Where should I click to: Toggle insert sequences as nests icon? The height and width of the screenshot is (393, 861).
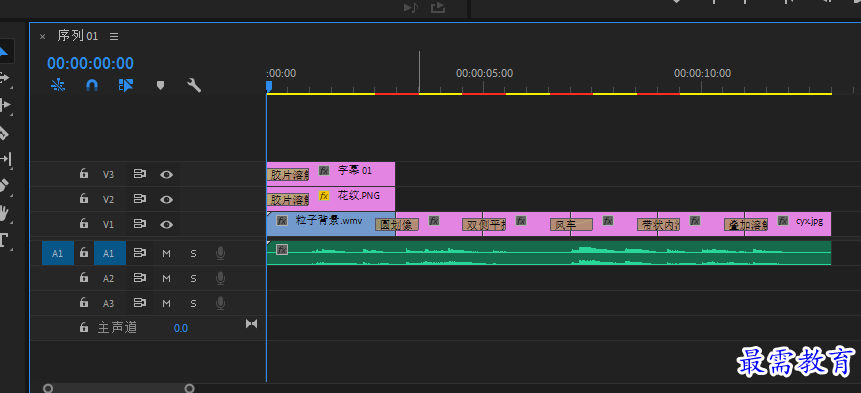58,85
